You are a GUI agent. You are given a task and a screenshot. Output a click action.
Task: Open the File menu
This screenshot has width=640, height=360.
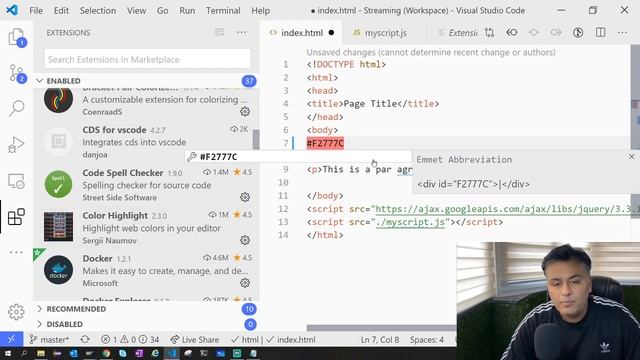point(36,11)
